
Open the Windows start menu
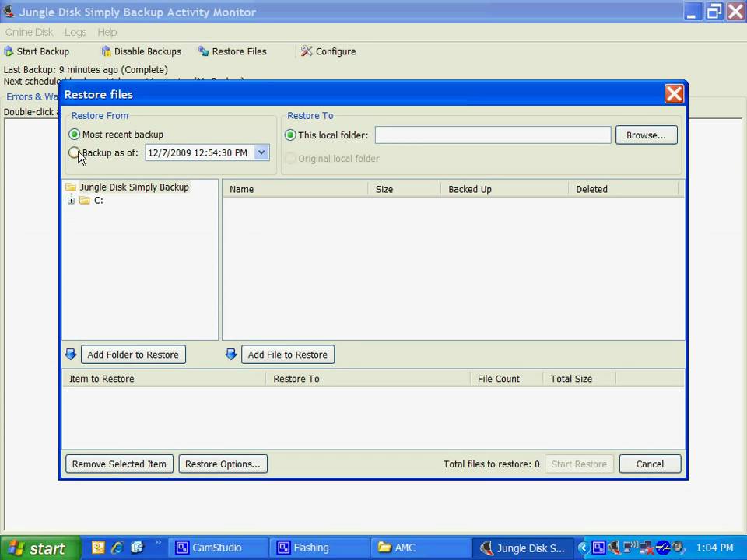[40, 548]
